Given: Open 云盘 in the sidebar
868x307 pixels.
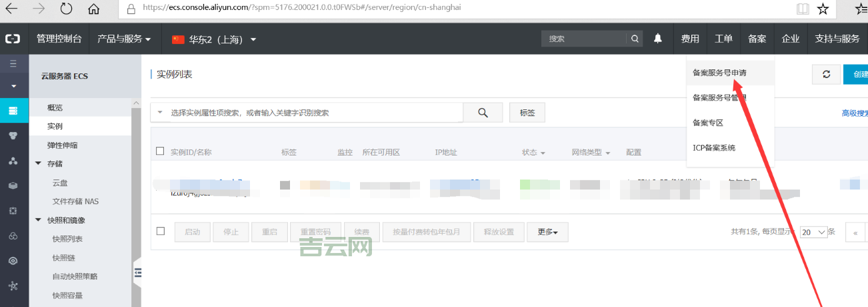Looking at the screenshot, I should 60,182.
